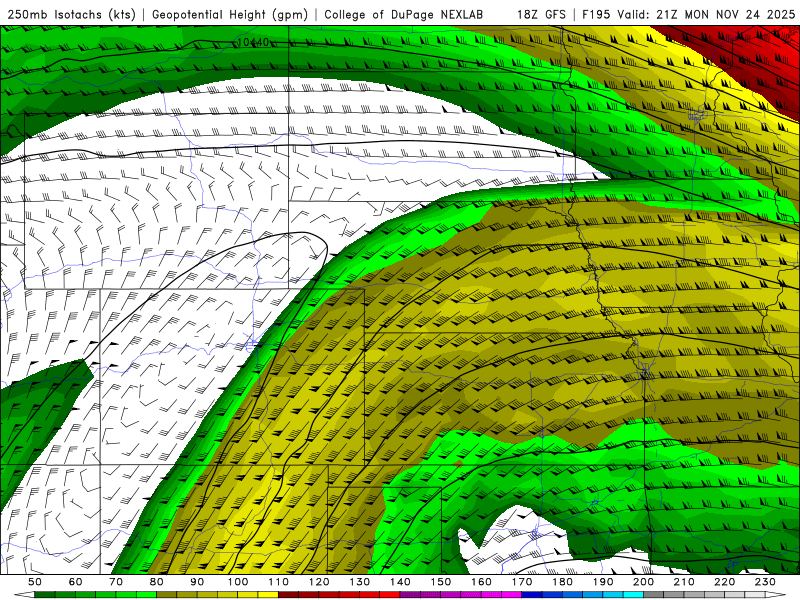Screen dimensions: 800x600
Task: Click the 180 value on the color scale
Action: tap(562, 582)
